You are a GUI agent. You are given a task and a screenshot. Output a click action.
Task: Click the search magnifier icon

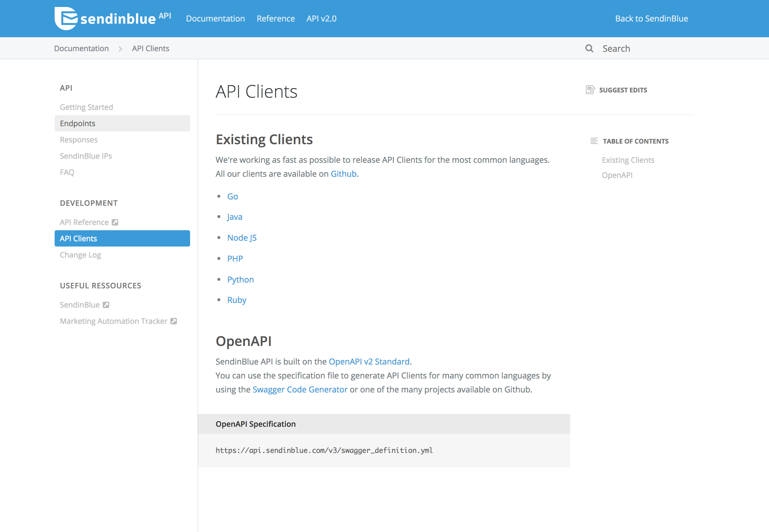[589, 48]
